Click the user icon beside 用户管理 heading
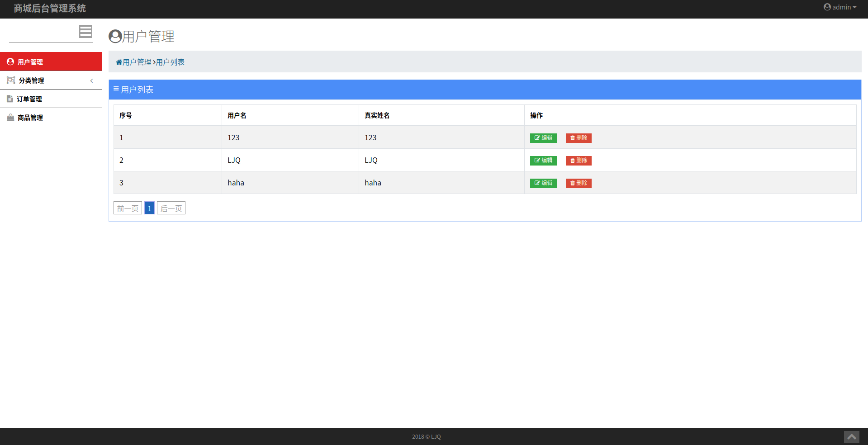868x445 pixels. pos(115,36)
